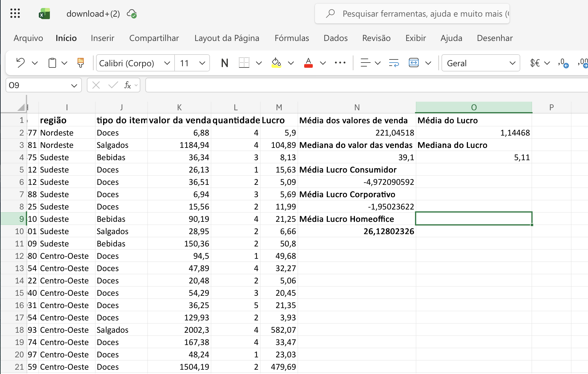Screen dimensions: 588x374
Task: Open the app launcher grid icon
Action: coord(15,14)
